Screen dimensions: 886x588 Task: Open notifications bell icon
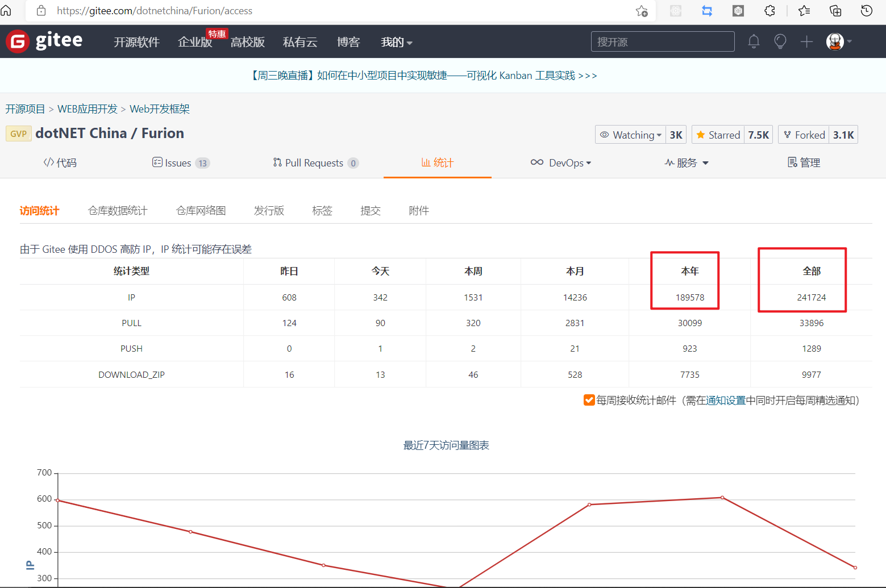pyautogui.click(x=754, y=41)
